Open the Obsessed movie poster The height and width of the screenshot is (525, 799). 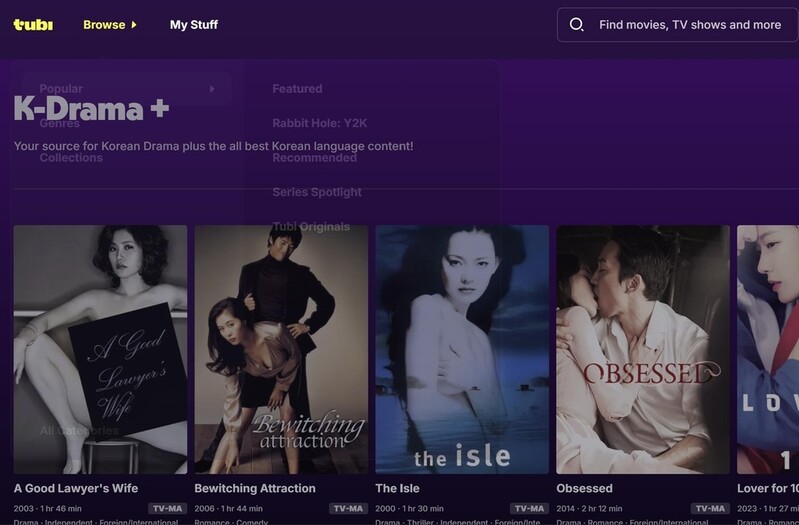[x=643, y=349]
